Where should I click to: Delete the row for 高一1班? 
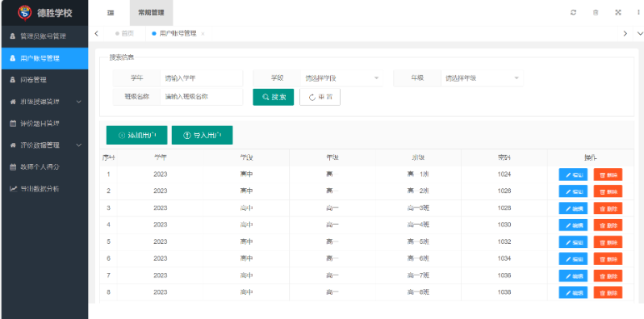pos(608,174)
